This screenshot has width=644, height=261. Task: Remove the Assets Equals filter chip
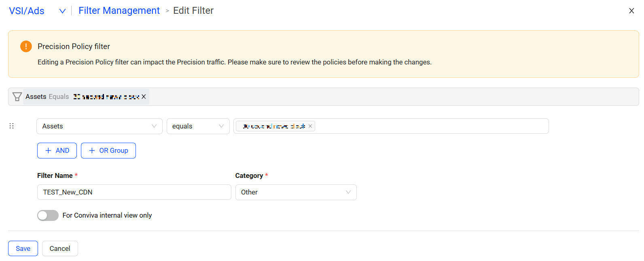pos(144,97)
